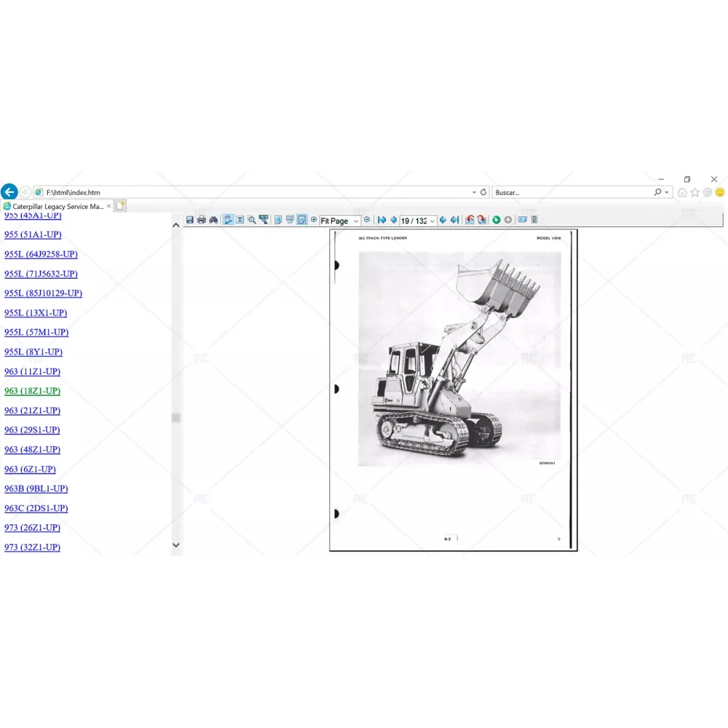
Task: Open a new browser tab
Action: pos(120,206)
